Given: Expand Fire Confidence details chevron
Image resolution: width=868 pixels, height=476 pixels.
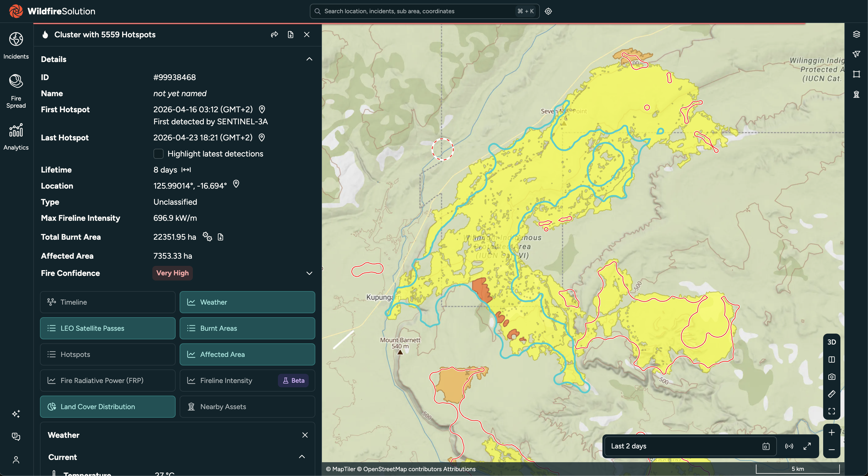Looking at the screenshot, I should 309,273.
